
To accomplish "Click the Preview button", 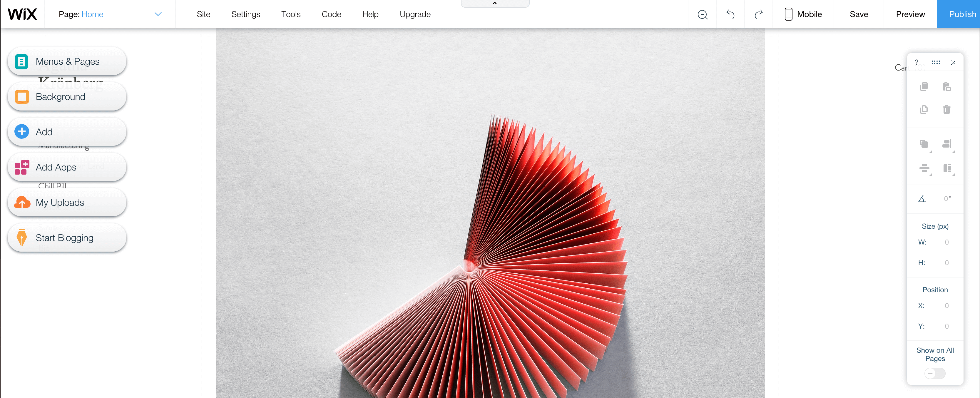I will click(x=911, y=14).
